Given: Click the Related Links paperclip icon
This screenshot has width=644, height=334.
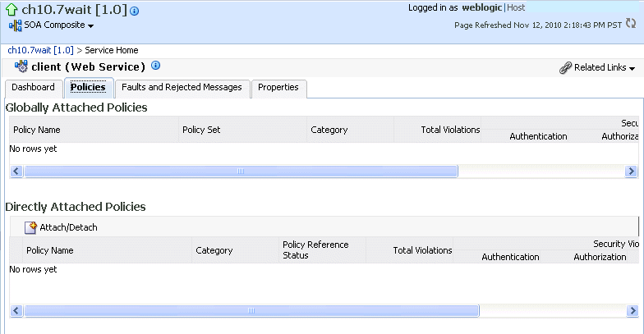Looking at the screenshot, I should tap(565, 67).
